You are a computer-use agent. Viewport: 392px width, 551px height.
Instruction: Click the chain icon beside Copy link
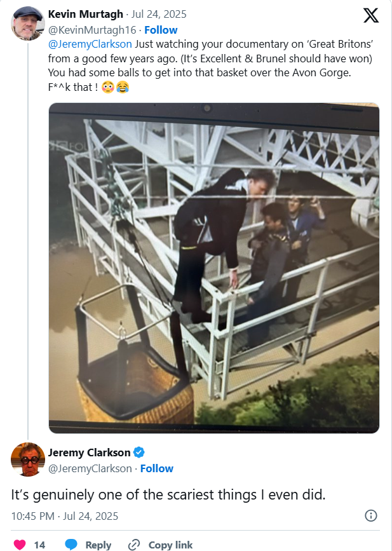[134, 545]
